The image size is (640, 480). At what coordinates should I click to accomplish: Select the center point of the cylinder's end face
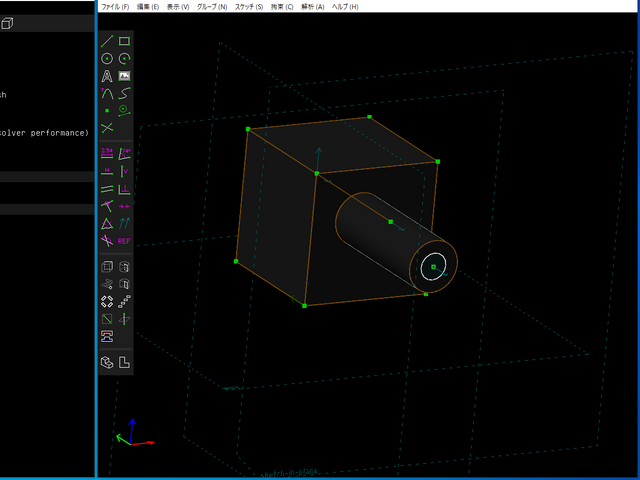[x=433, y=267]
